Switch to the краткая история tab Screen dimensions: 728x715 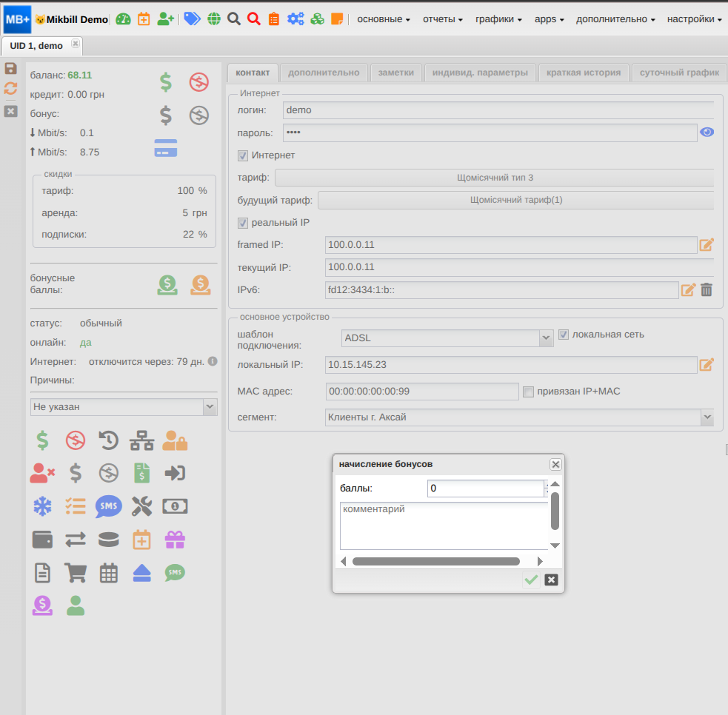pyautogui.click(x=583, y=73)
